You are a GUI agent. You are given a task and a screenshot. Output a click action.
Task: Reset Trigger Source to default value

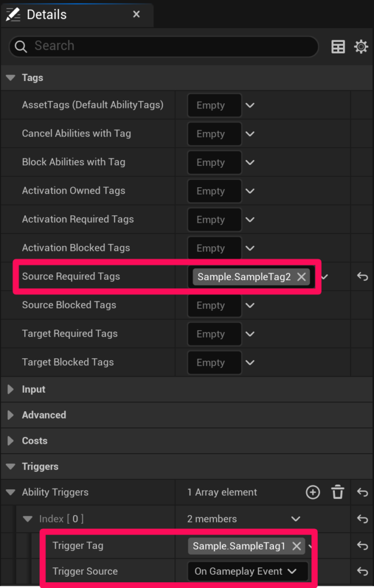tap(362, 571)
